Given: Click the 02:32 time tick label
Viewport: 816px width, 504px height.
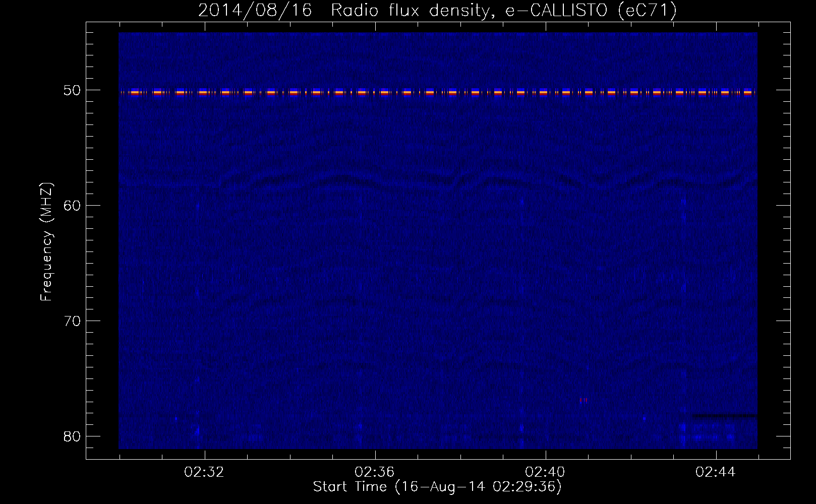Looking at the screenshot, I should (x=204, y=472).
